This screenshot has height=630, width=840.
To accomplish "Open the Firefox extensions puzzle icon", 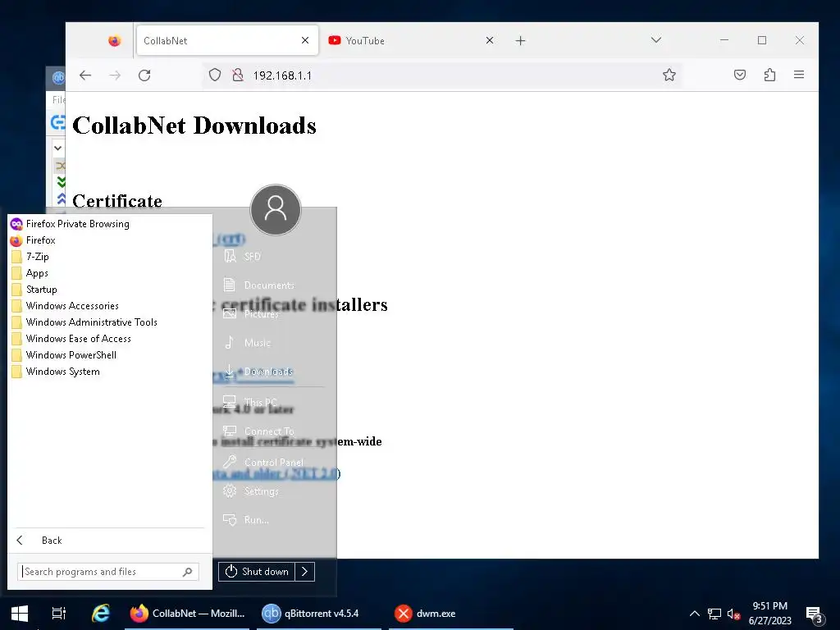I will (x=769, y=75).
